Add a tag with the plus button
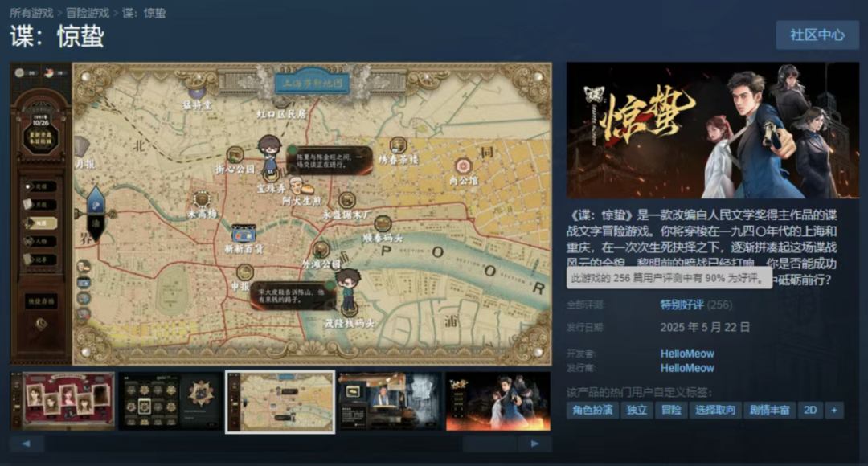The image size is (868, 466). click(x=834, y=410)
